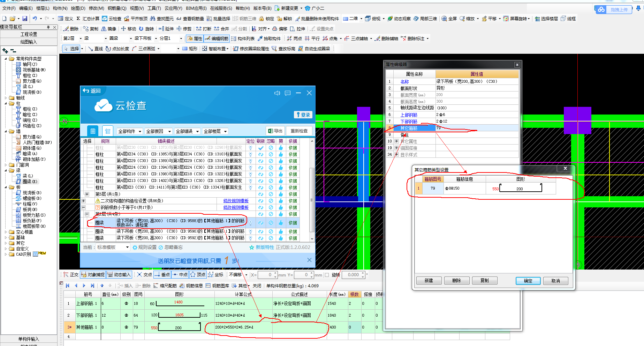Open the 楼层(L) menu
The height and width of the screenshot is (346, 644).
point(43,8)
